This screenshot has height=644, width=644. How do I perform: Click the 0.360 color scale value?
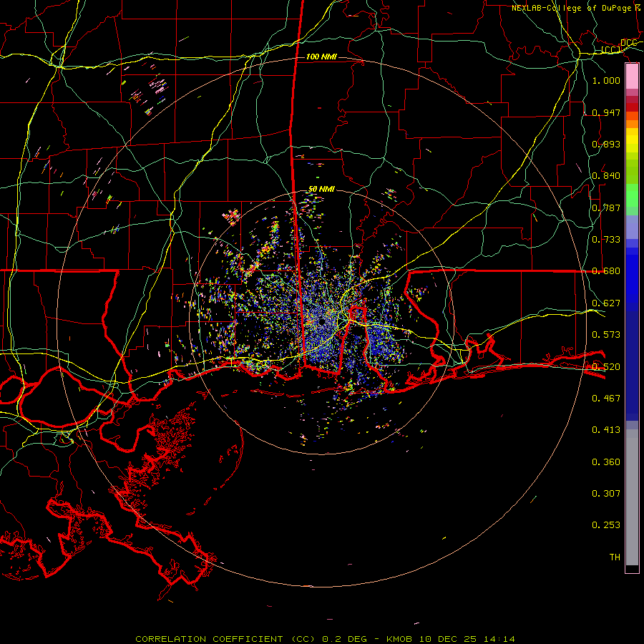(606, 462)
